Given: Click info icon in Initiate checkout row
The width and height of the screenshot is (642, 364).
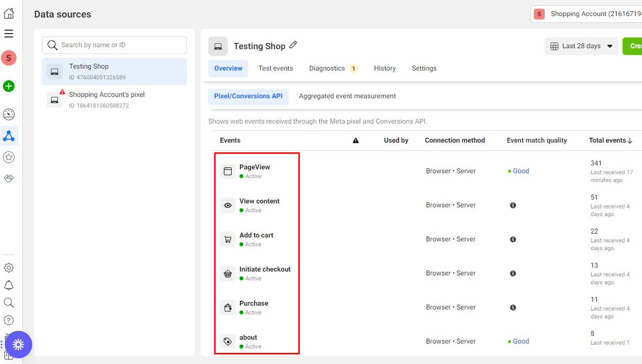Looking at the screenshot, I should [x=513, y=274].
